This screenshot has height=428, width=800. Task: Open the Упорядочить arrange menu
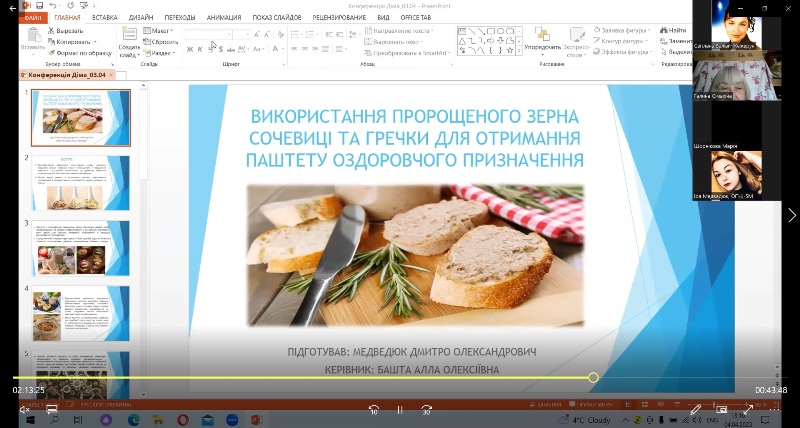(542, 41)
